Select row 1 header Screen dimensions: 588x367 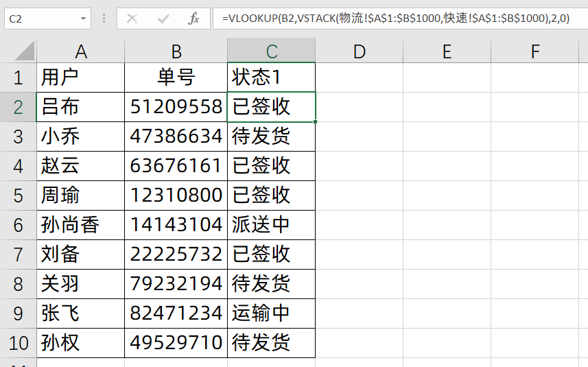click(18, 78)
